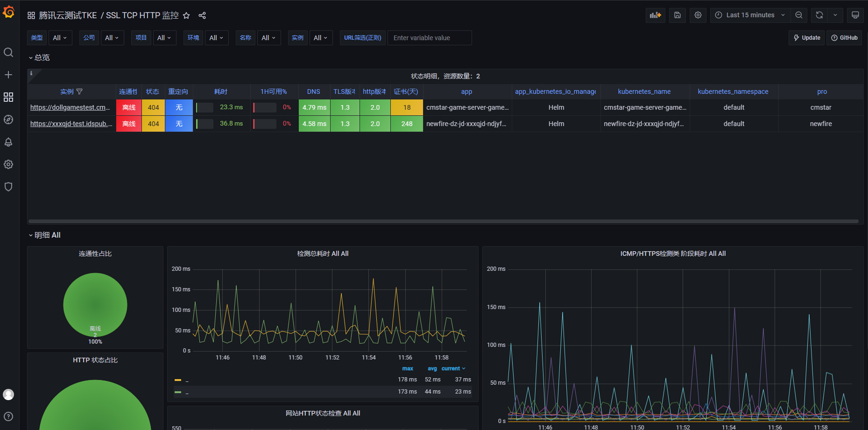Open the 公司 All dropdown
868x430 pixels.
click(112, 38)
